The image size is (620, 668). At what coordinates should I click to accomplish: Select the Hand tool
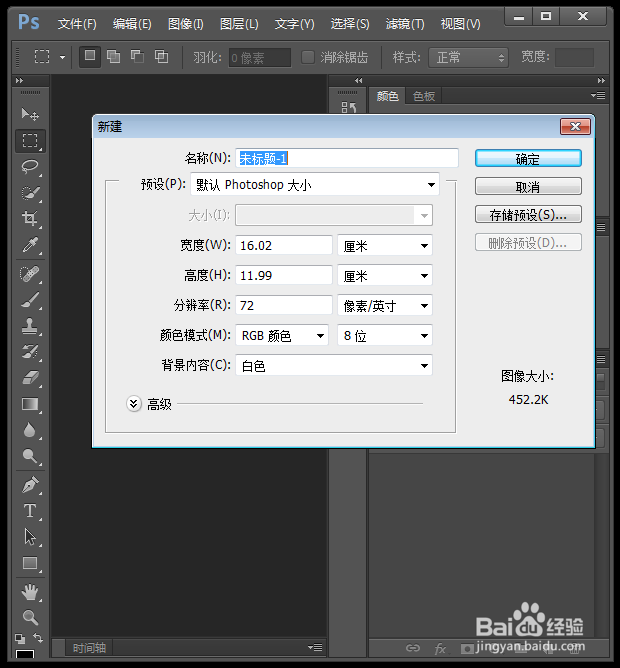[30, 591]
